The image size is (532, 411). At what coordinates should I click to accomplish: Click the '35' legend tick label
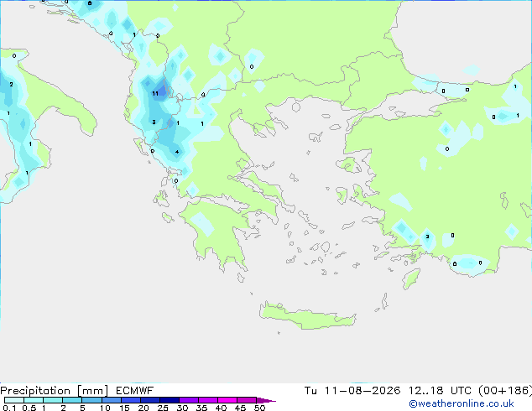(201, 408)
